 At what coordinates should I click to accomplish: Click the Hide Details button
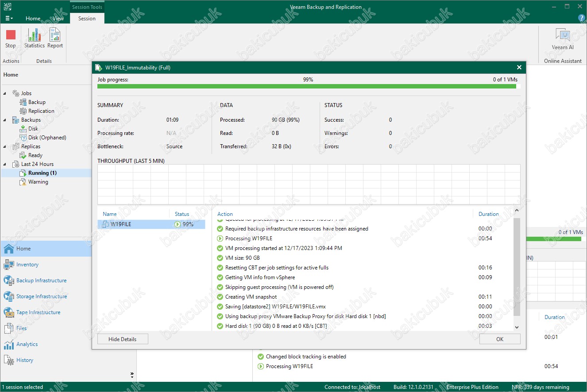[x=123, y=339]
